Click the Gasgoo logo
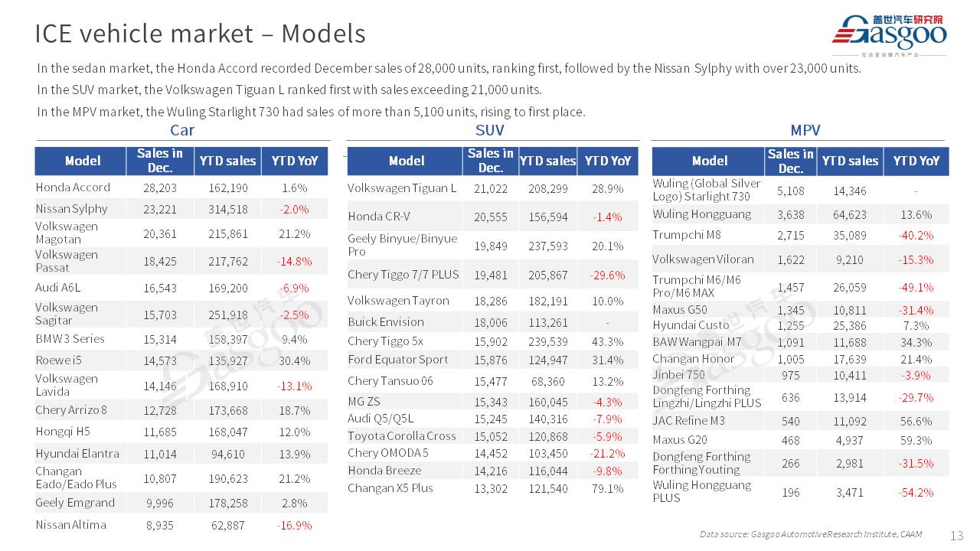 tap(889, 34)
